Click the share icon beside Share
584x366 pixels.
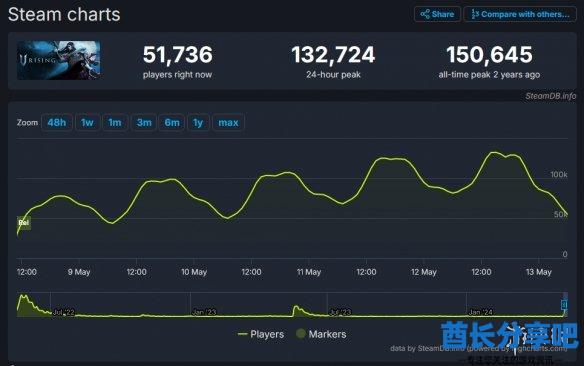[x=425, y=14]
